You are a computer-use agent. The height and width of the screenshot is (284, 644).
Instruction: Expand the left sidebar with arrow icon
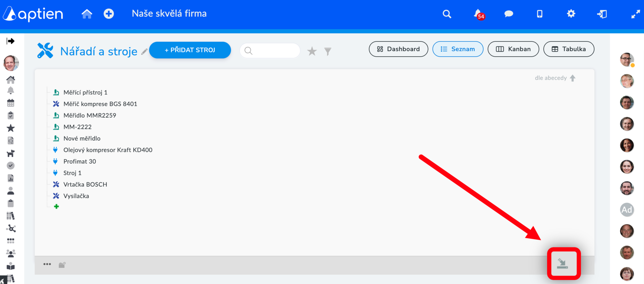10,41
